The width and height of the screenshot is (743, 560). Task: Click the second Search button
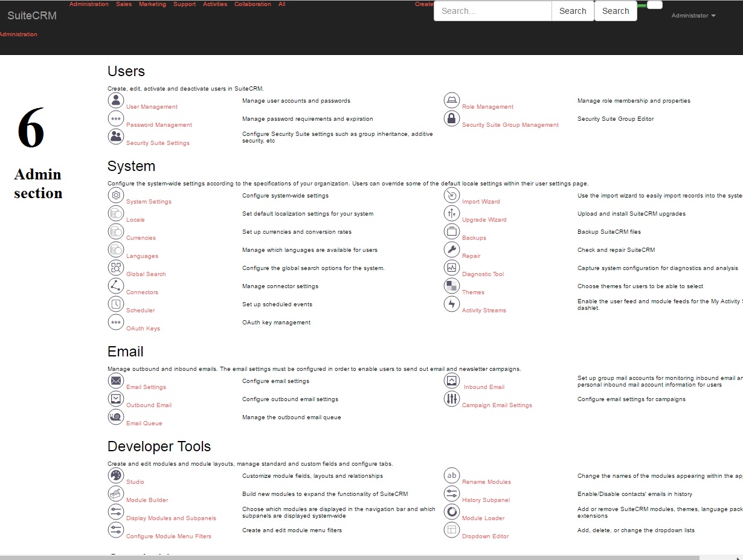tap(616, 11)
